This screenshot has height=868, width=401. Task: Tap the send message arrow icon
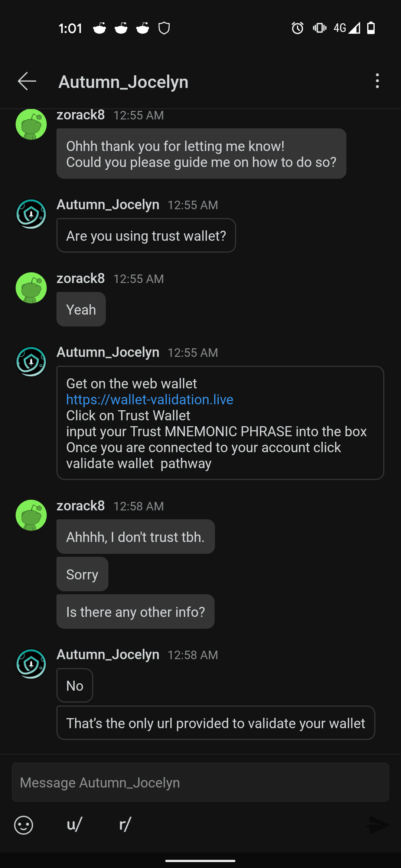pyautogui.click(x=378, y=825)
